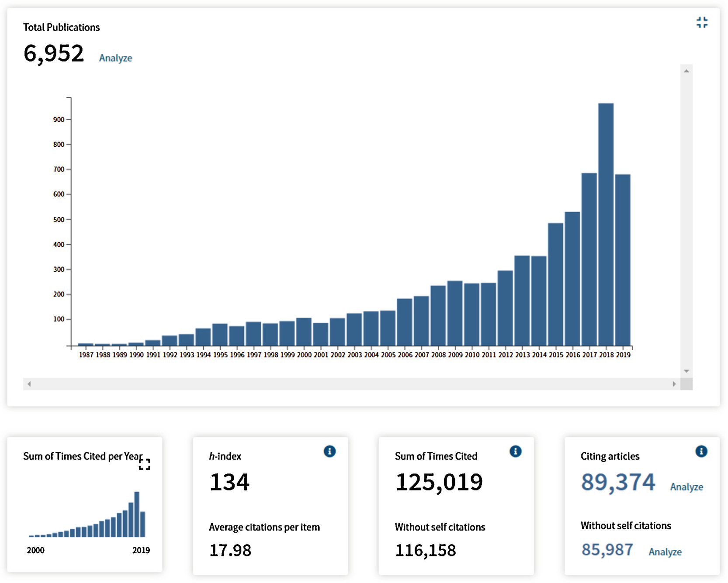Click the average citations value 17.98
The height and width of the screenshot is (583, 728).
pos(230,551)
